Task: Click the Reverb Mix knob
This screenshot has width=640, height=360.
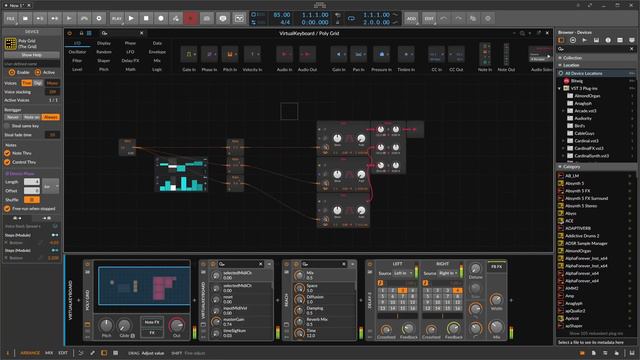Action: [x=299, y=322]
